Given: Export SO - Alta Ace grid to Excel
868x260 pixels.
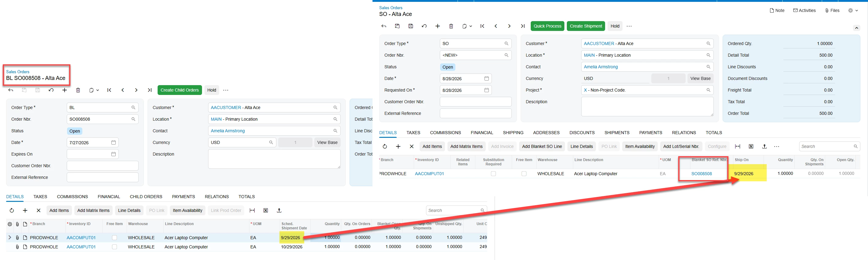Looking at the screenshot, I should [x=751, y=146].
